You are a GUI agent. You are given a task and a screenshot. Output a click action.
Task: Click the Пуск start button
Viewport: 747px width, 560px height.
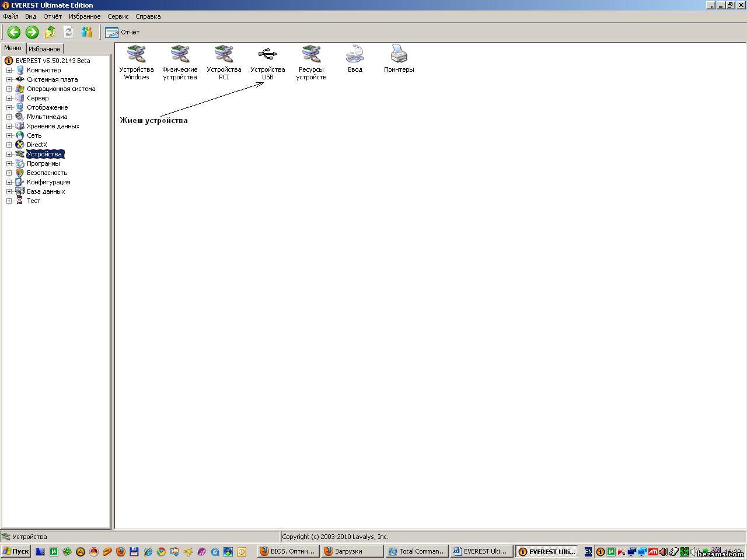click(x=16, y=551)
